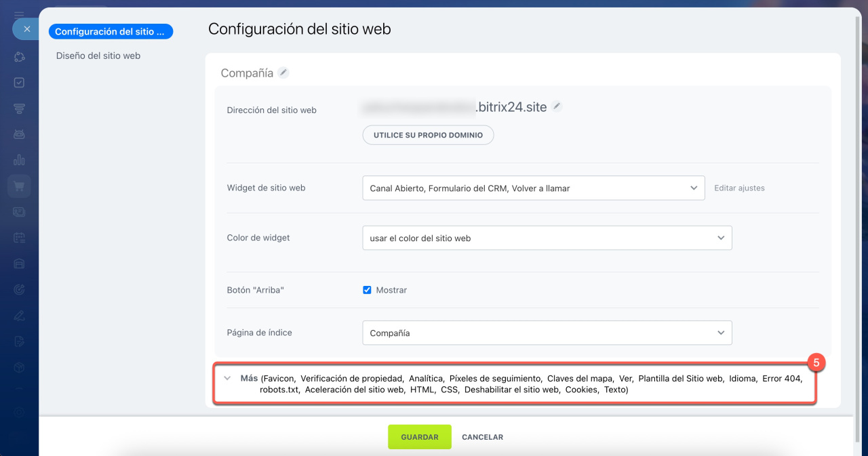
Task: Click the green Guardar button
Action: (419, 437)
